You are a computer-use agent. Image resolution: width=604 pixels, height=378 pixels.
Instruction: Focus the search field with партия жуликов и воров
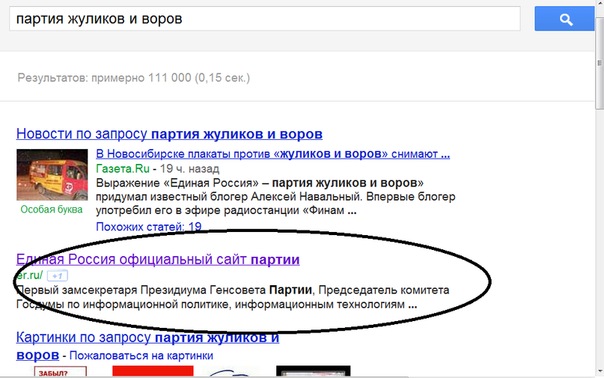(265, 18)
